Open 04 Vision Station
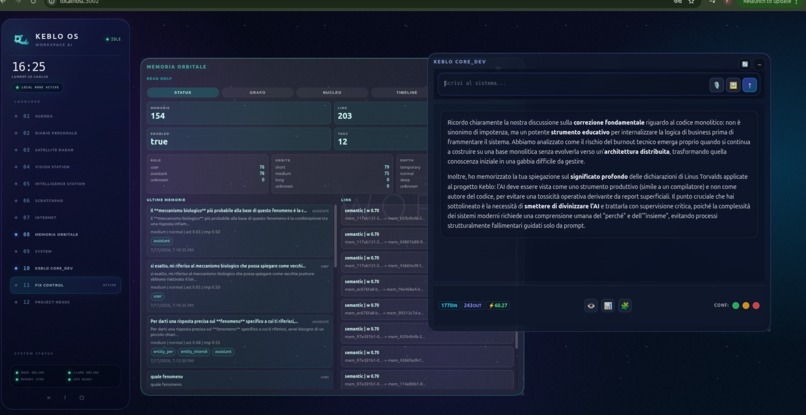Screen dimensions: 806x415 coord(65,167)
